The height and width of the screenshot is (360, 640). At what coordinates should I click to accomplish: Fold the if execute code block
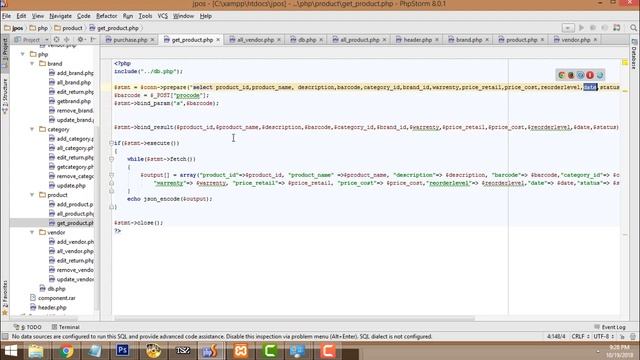(111, 143)
